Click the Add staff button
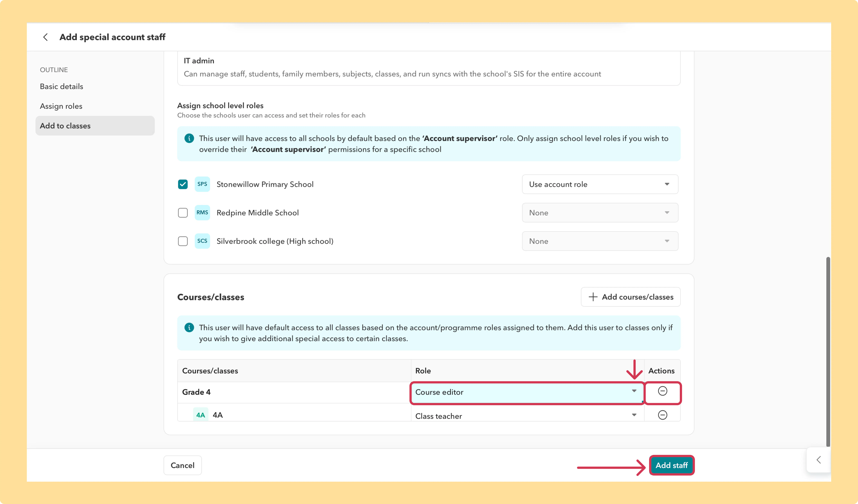 pos(671,465)
